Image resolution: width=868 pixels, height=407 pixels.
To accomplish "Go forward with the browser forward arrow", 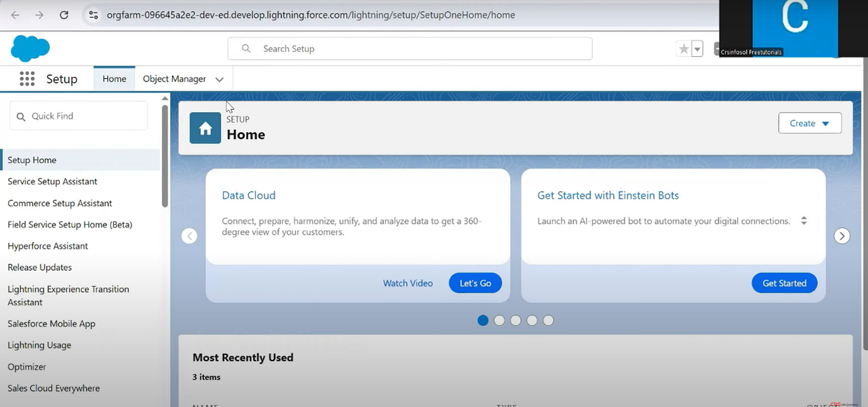I will [x=40, y=15].
